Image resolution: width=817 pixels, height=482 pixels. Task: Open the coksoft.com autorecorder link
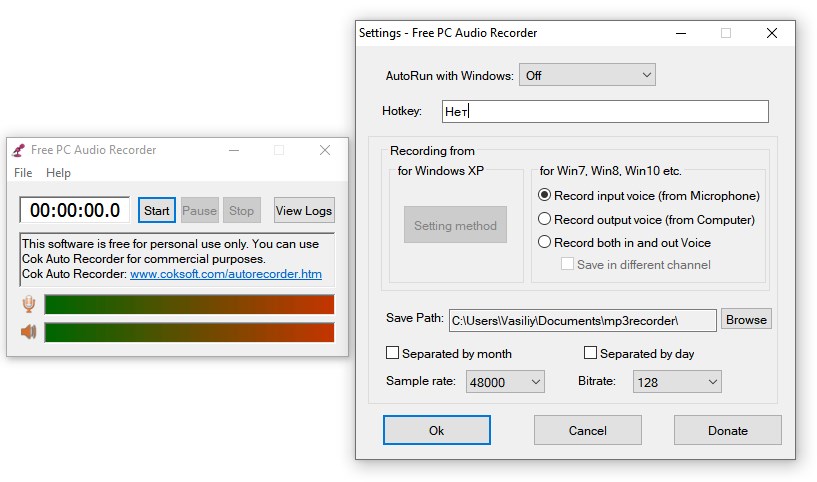[x=226, y=273]
